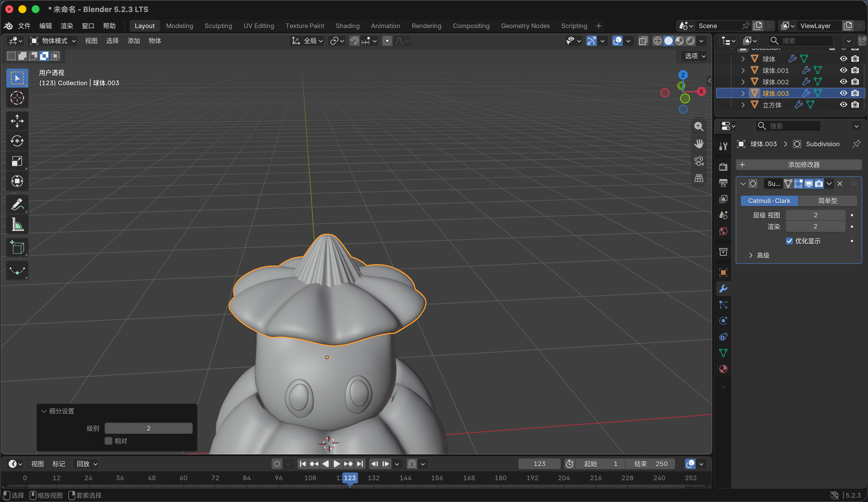This screenshot has height=502, width=868.
Task: Disable rendering of 球体.002 camera icon
Action: point(855,81)
